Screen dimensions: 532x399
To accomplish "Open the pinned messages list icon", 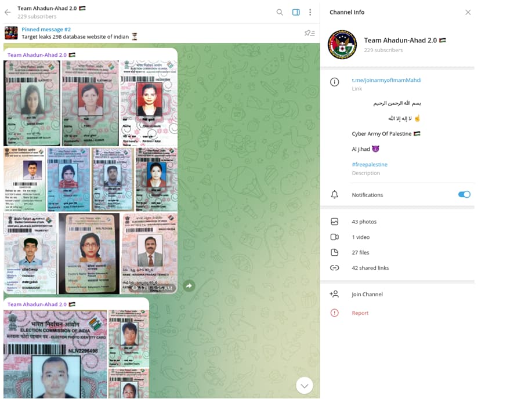I will coord(309,33).
